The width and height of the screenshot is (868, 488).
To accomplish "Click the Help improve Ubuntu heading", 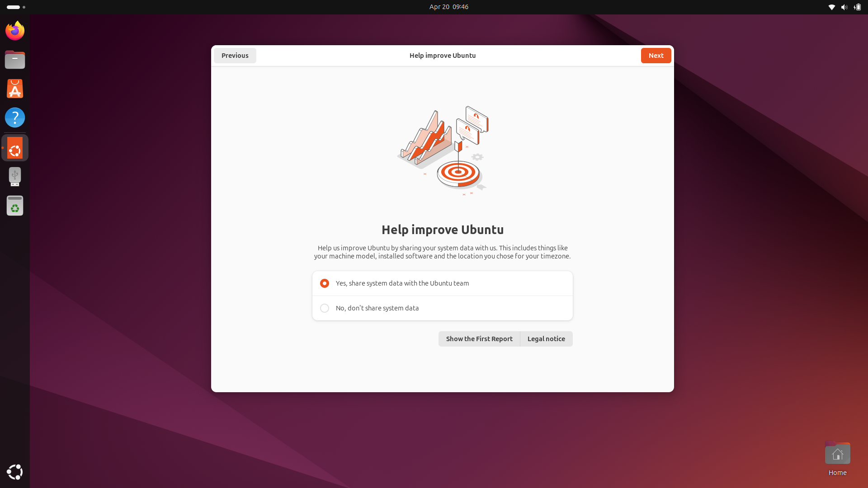I will coord(443,230).
